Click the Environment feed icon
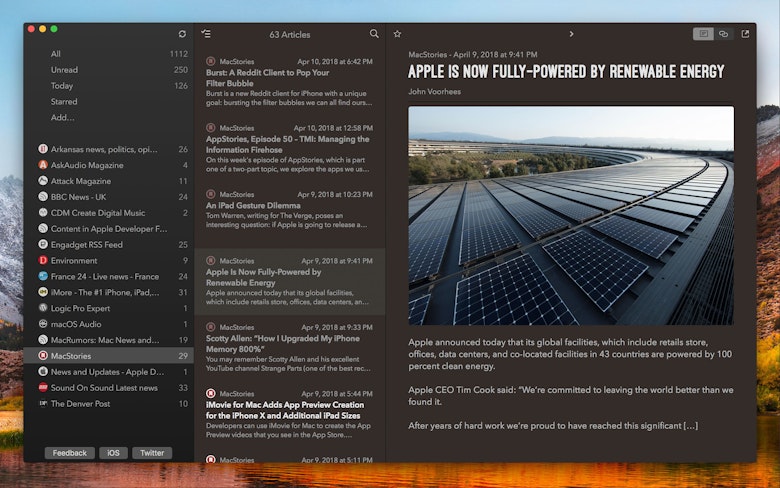This screenshot has width=780, height=488. (43, 260)
